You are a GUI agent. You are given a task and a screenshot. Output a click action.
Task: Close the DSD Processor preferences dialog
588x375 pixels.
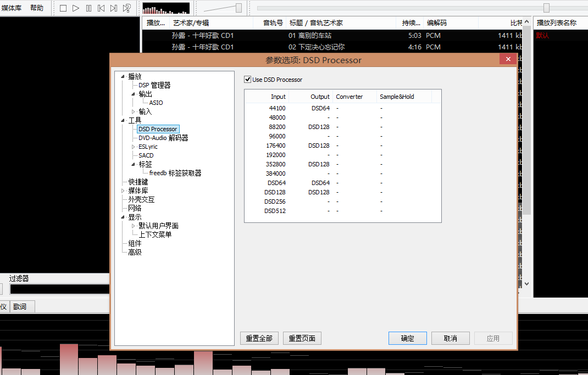click(508, 59)
